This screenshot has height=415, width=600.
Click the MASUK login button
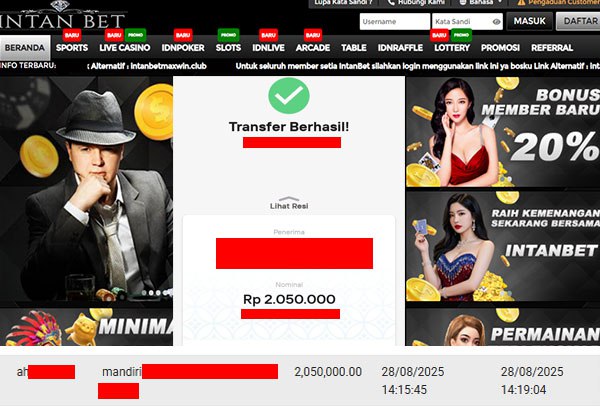coord(530,21)
